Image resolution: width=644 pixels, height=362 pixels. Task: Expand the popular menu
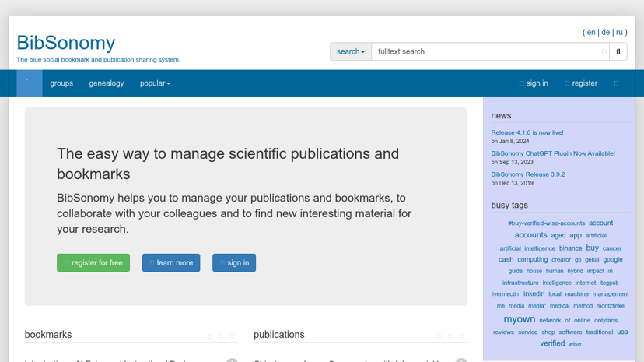(x=155, y=83)
